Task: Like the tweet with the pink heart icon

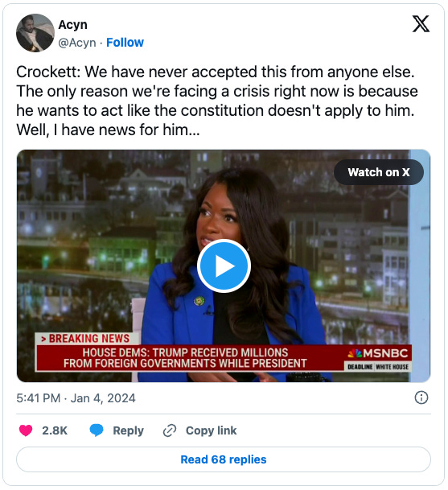Action: point(26,430)
